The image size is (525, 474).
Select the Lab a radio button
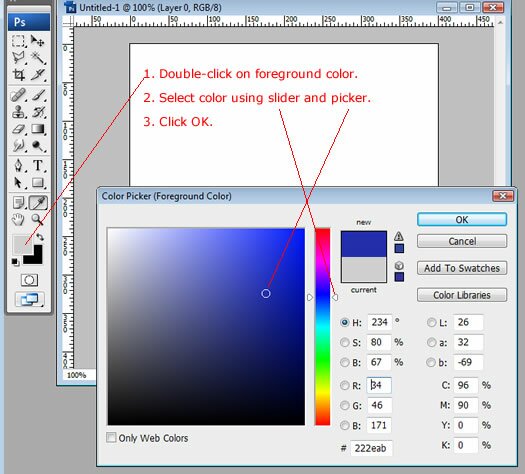coord(432,342)
